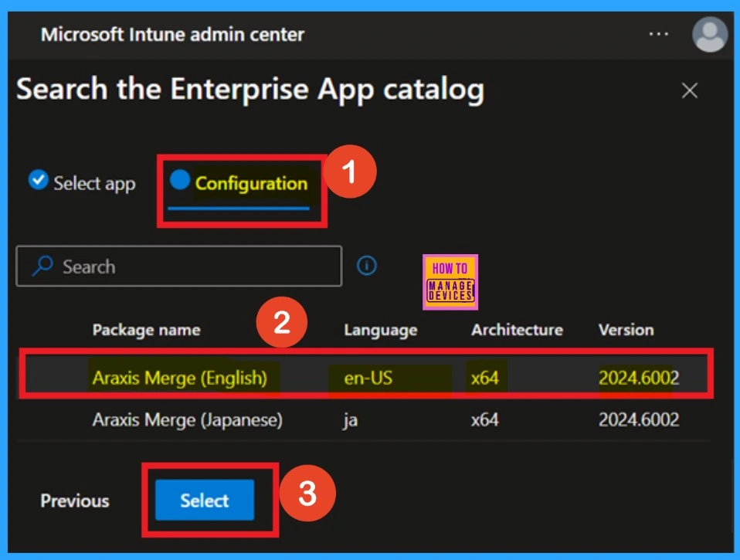The height and width of the screenshot is (560, 740).
Task: Sort by Language column header
Action: (380, 330)
